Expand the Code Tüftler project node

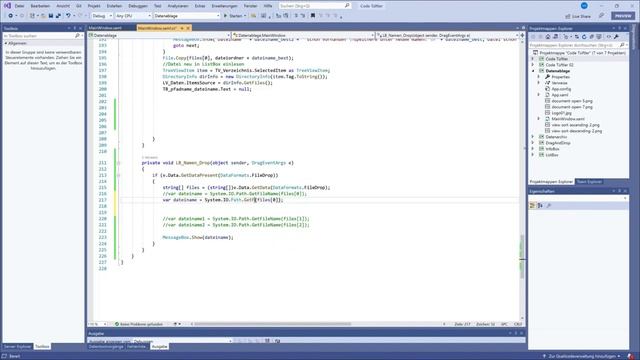tap(533, 59)
